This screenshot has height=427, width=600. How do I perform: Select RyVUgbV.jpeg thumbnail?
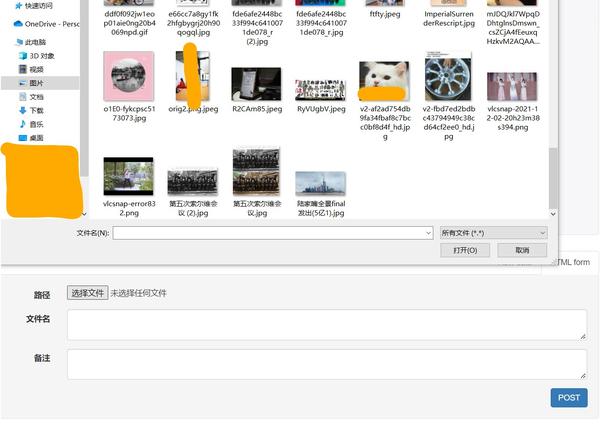320,90
